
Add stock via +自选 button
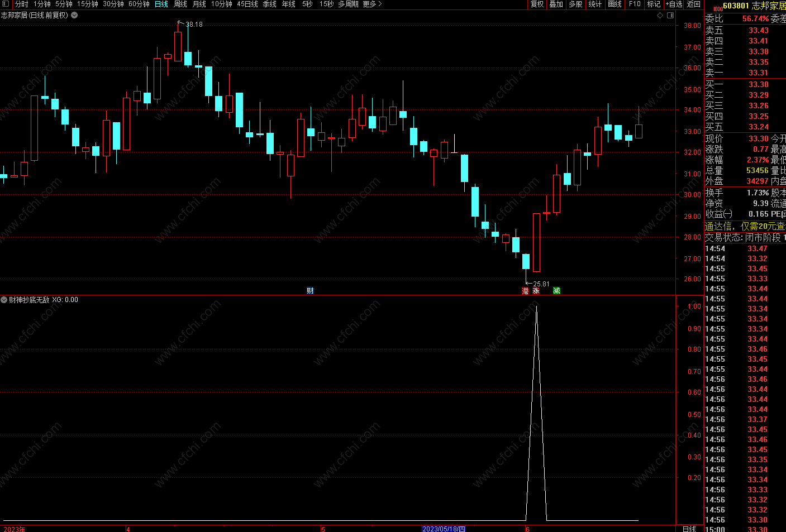pyautogui.click(x=674, y=4)
